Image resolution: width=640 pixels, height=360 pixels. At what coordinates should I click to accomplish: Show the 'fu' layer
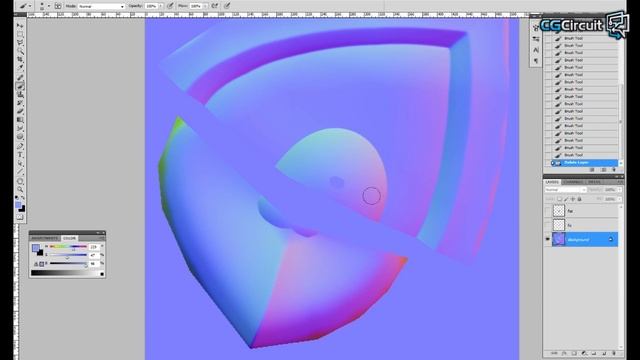click(548, 225)
